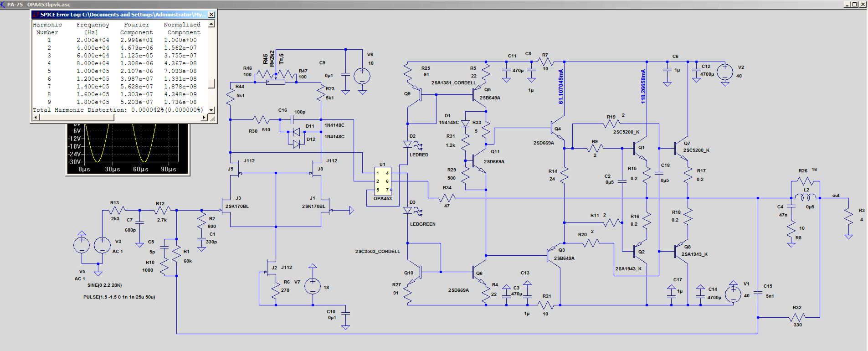Click the 'SINE(0 2.2 20K)' source text
This screenshot has height=351, width=868.
(x=104, y=285)
